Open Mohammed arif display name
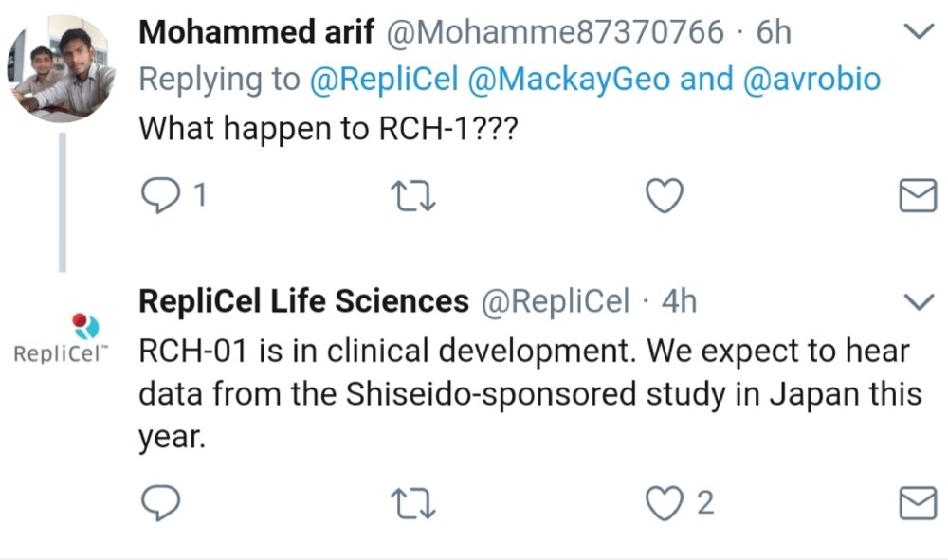This screenshot has width=948, height=560. pos(256,32)
